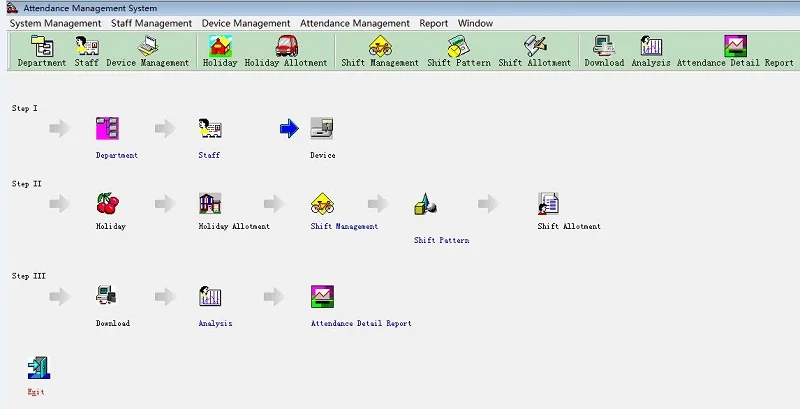Open the Report menu

pyautogui.click(x=434, y=23)
